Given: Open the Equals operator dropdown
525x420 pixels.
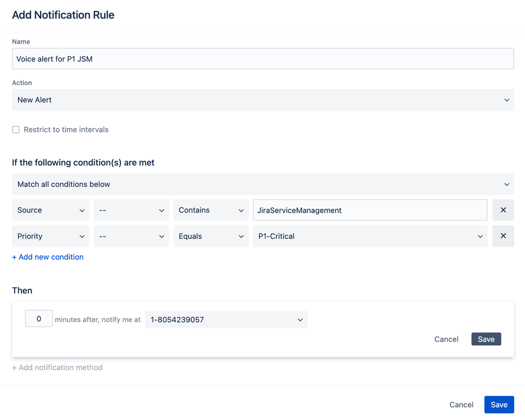Looking at the screenshot, I should 211,236.
